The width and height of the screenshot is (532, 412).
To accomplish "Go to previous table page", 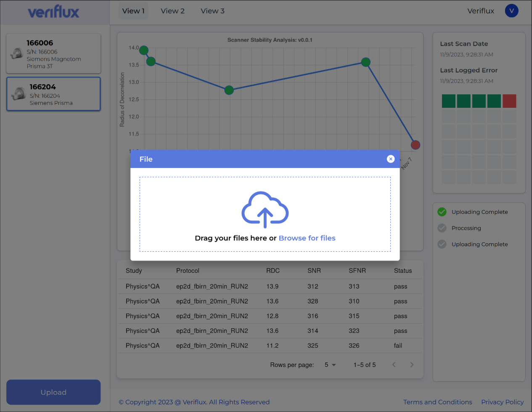I will click(394, 365).
